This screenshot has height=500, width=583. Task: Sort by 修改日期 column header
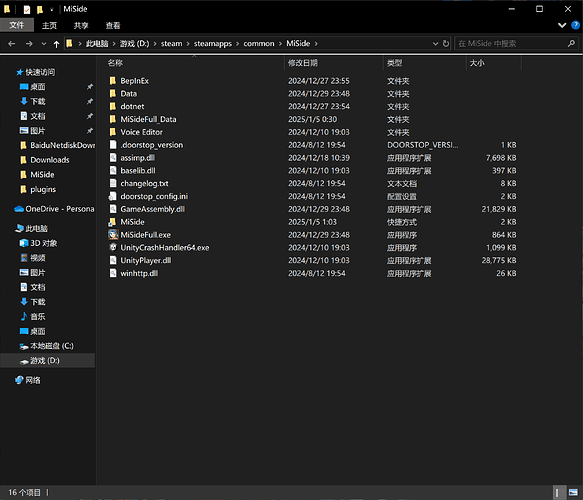coord(303,63)
